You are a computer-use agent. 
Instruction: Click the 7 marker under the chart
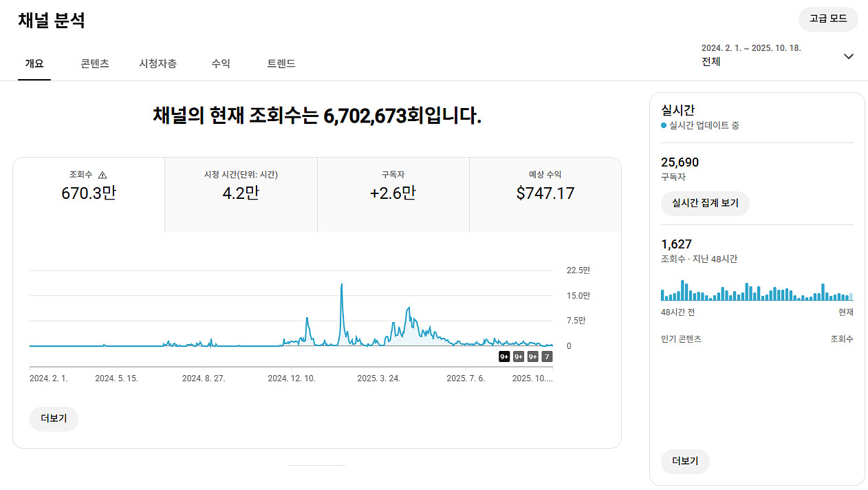(x=547, y=356)
